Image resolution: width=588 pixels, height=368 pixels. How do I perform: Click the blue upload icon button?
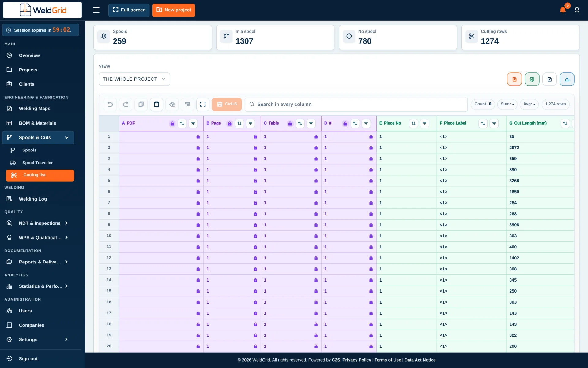pyautogui.click(x=567, y=79)
